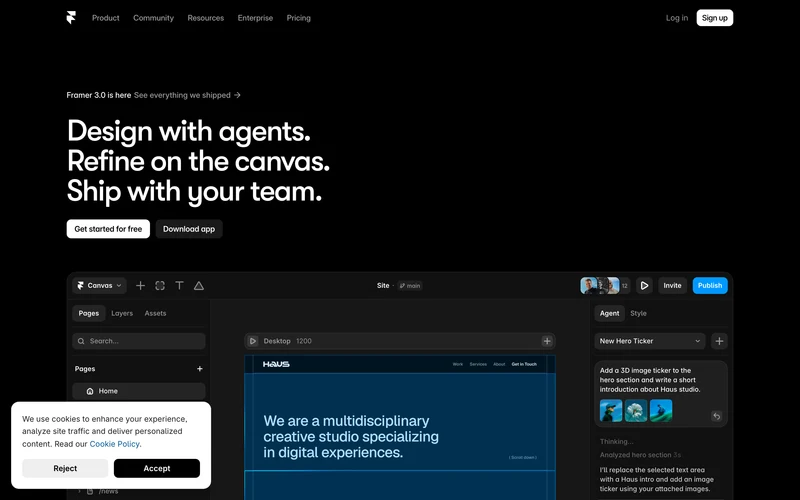
Task: Click Get started for free
Action: (x=108, y=229)
